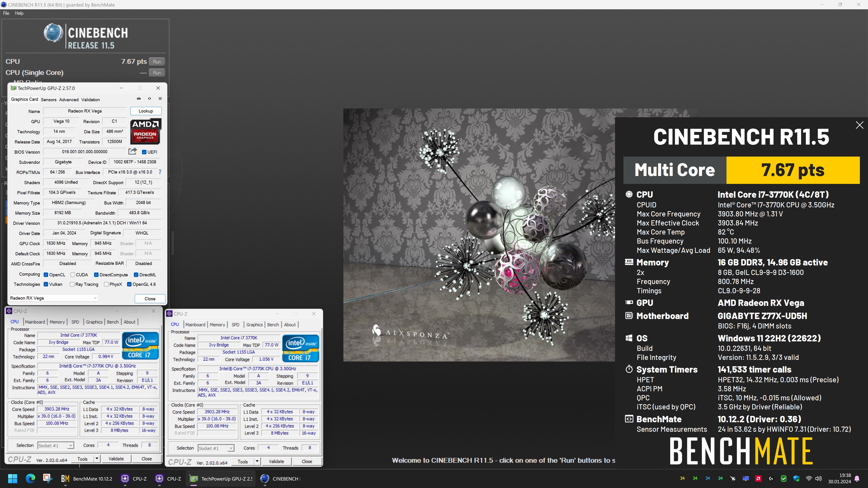Click the GPU-Z Lookup button
This screenshot has height=488, width=868.
pyautogui.click(x=146, y=111)
